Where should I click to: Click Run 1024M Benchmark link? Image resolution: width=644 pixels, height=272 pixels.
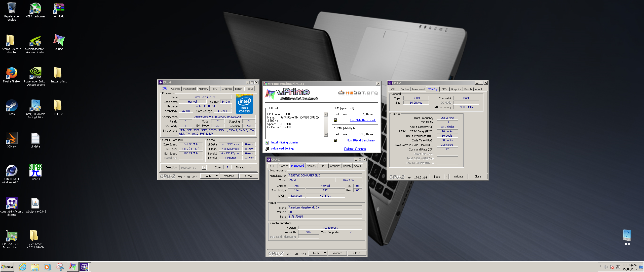(x=361, y=141)
